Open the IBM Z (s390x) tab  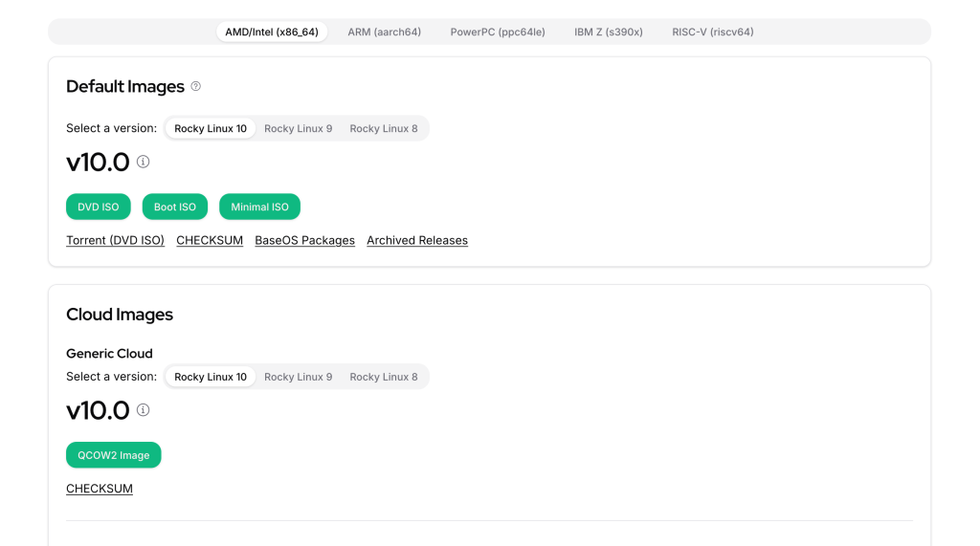tap(609, 32)
